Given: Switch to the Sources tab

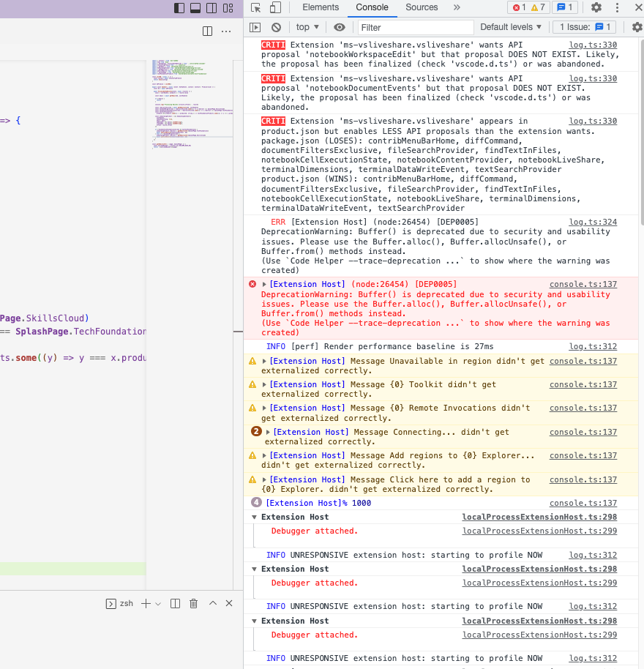Looking at the screenshot, I should click(x=422, y=7).
